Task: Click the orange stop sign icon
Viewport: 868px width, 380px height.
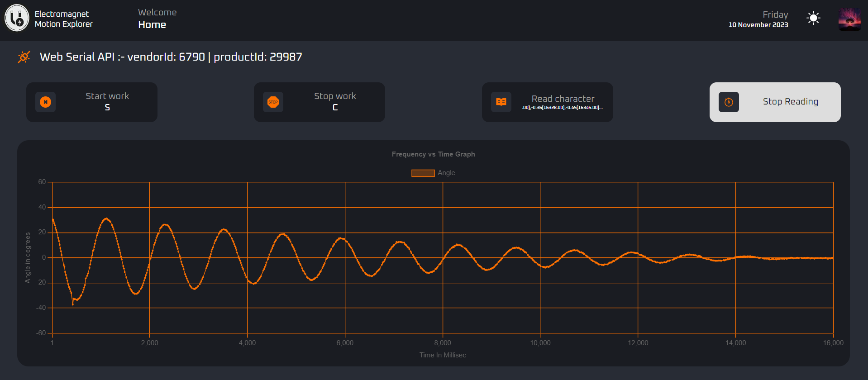Action: pos(273,102)
